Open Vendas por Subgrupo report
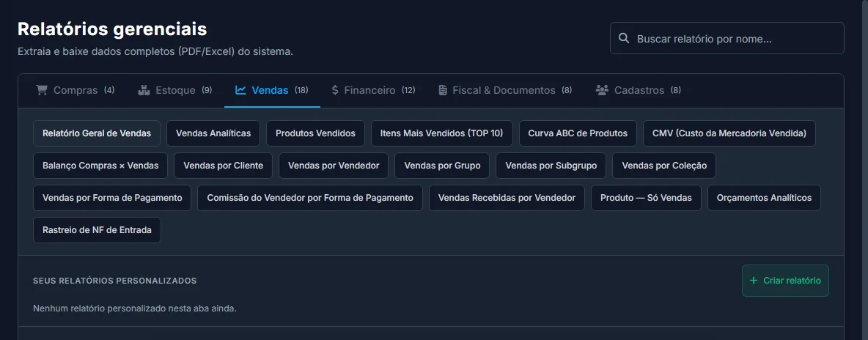Viewport: 868px width, 340px height. [551, 166]
